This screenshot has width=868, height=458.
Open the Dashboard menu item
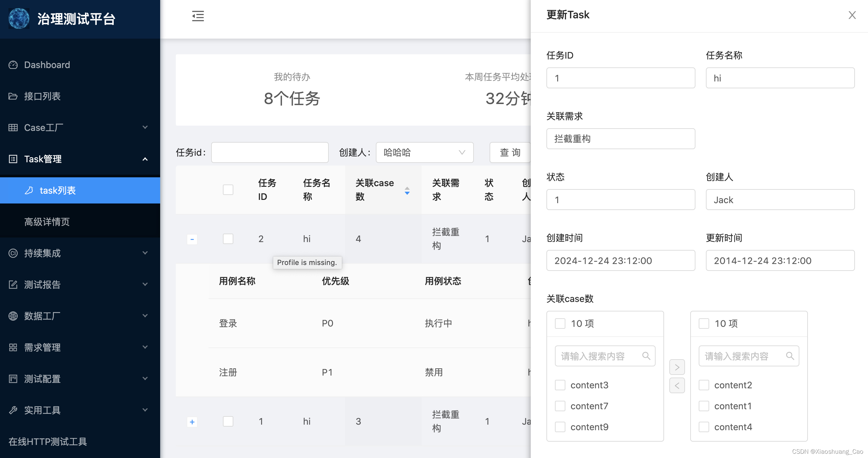pyautogui.click(x=80, y=65)
